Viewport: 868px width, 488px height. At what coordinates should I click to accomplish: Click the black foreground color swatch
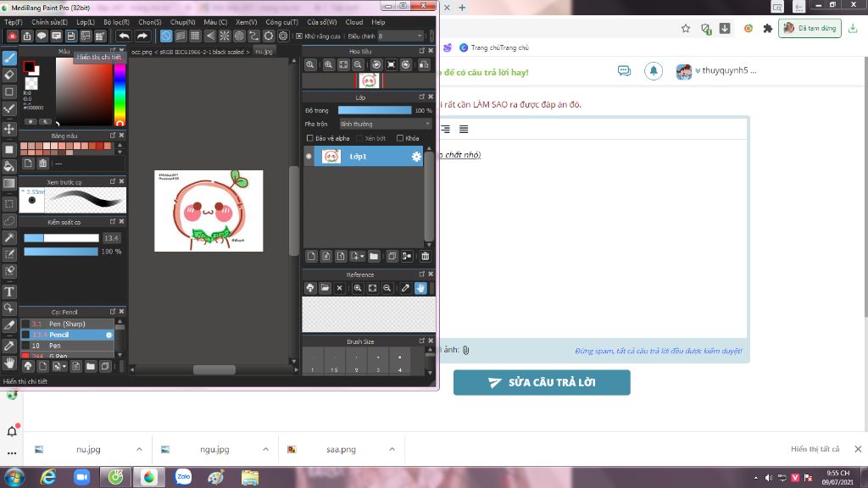click(x=29, y=67)
